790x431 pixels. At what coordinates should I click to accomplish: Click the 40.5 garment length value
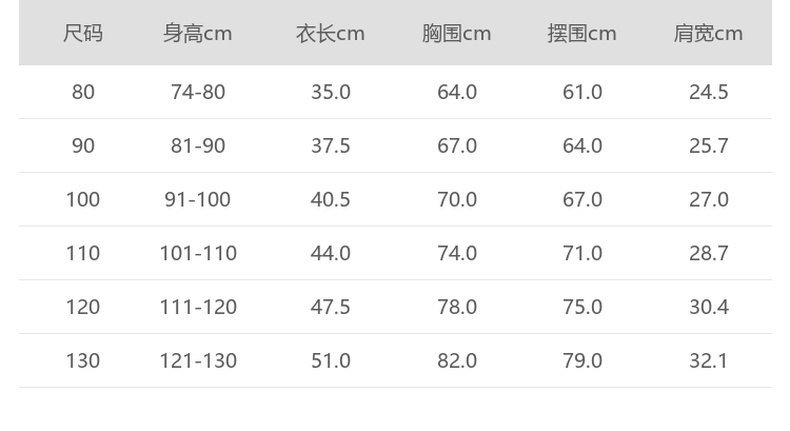tap(330, 200)
